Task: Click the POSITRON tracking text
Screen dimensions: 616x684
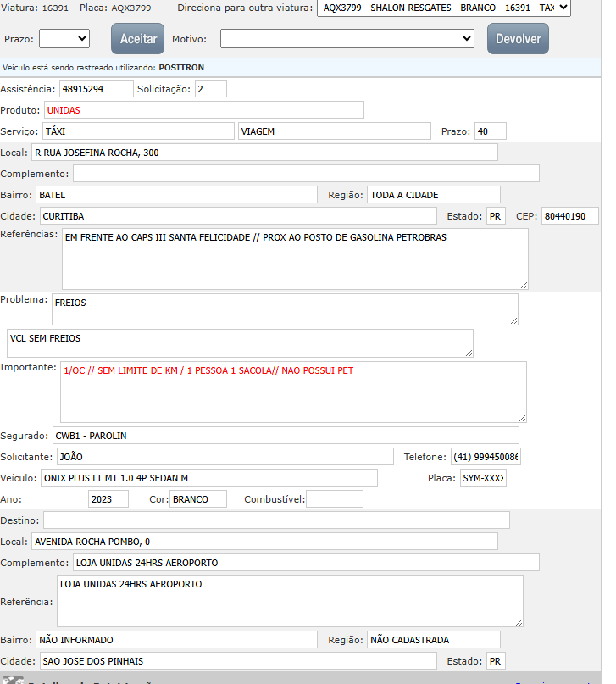Action: 181,67
